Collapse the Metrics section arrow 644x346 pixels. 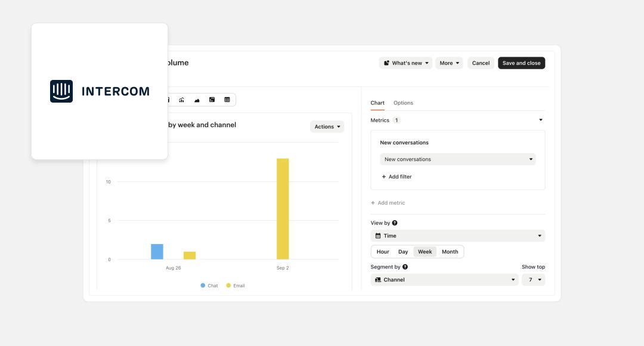tap(540, 120)
